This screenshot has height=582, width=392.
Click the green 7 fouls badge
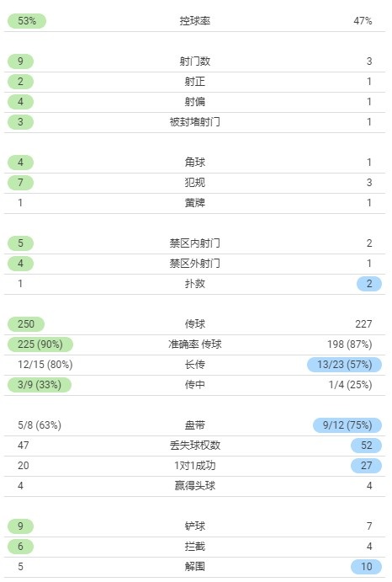20,182
